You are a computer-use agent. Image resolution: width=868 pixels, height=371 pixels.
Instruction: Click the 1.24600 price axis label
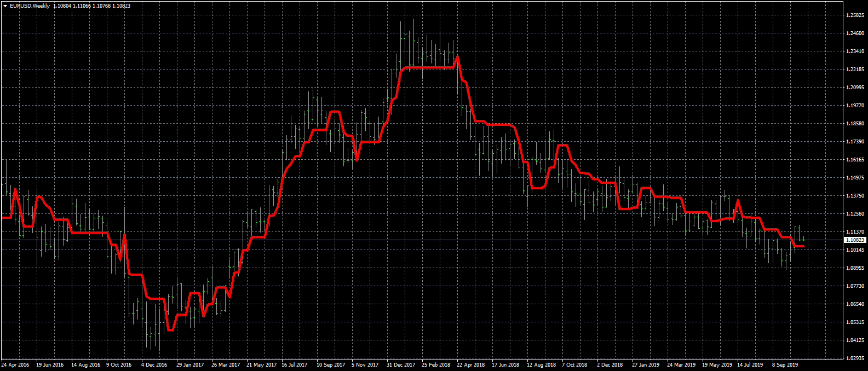point(855,33)
